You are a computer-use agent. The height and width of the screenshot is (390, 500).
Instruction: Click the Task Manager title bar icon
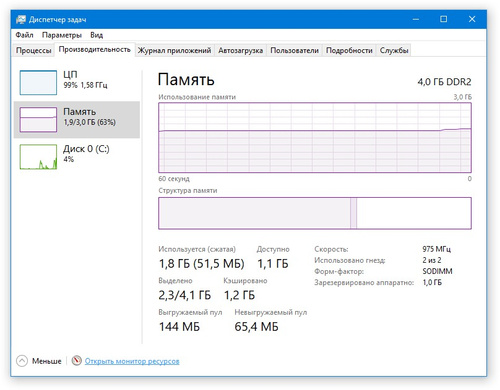(21, 19)
